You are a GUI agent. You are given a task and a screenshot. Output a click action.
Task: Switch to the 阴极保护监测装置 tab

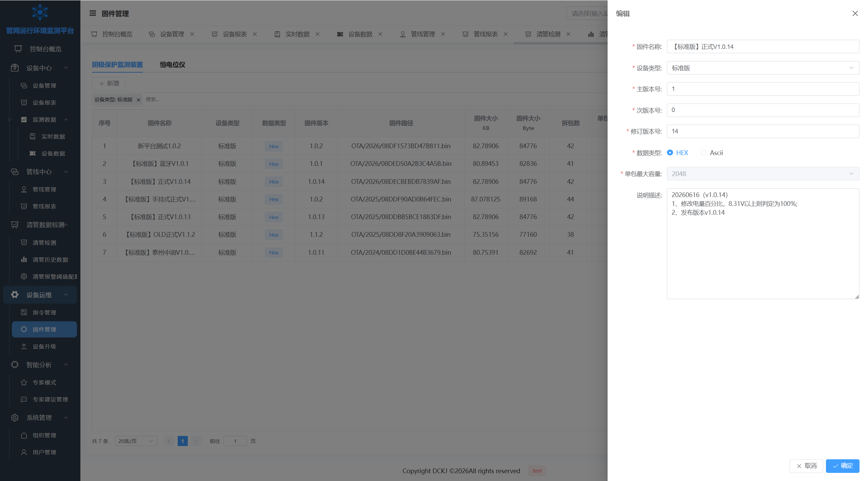[x=117, y=64]
